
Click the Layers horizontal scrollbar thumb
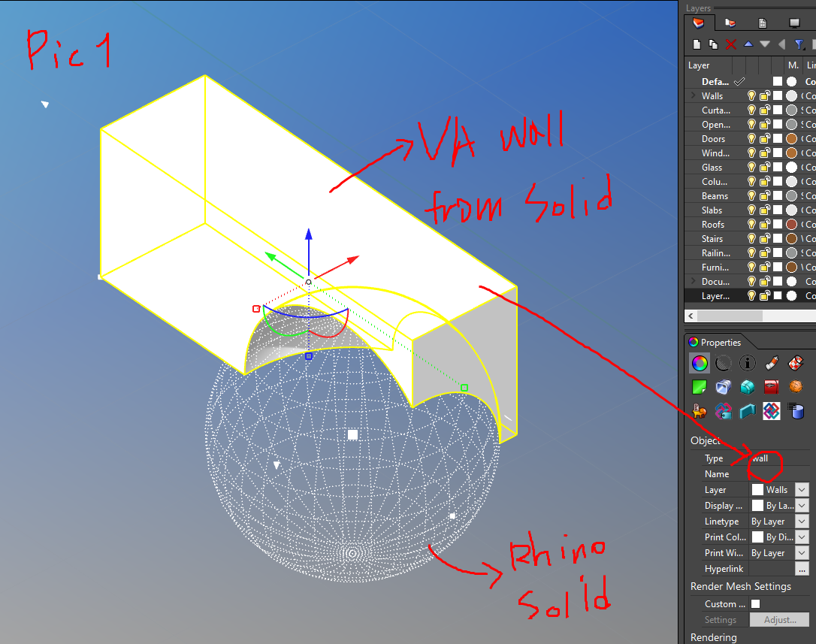tap(730, 316)
